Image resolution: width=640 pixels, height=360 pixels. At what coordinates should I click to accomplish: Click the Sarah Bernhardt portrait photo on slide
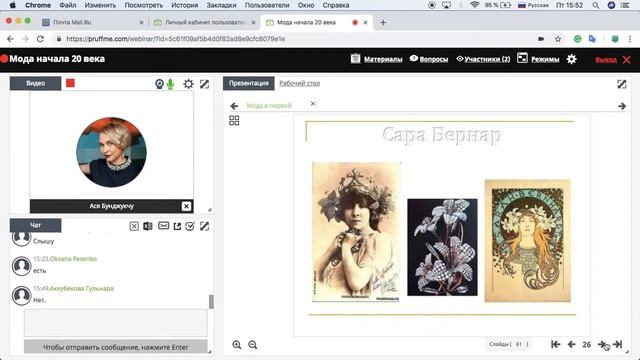click(x=356, y=232)
